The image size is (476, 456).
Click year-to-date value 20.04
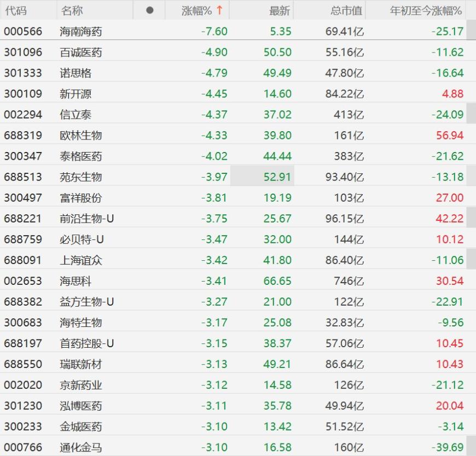coord(450,406)
